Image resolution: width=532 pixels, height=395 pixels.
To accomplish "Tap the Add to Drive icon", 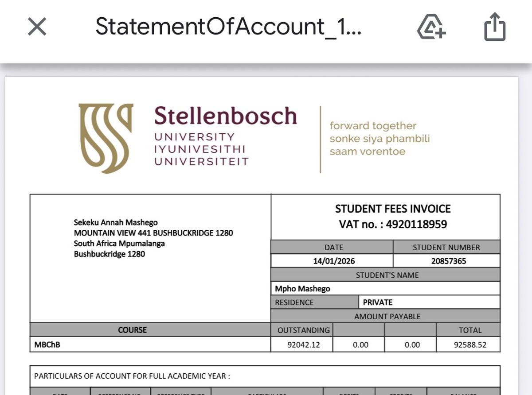I will coord(431,27).
